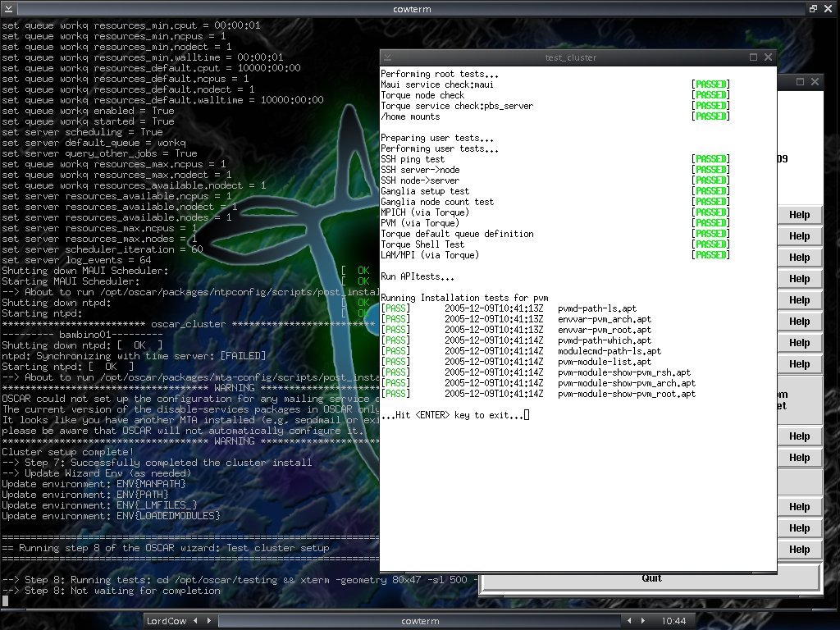Screen dimensions: 840x630
Task: Click previous window arrow near the clock
Action: [629, 621]
